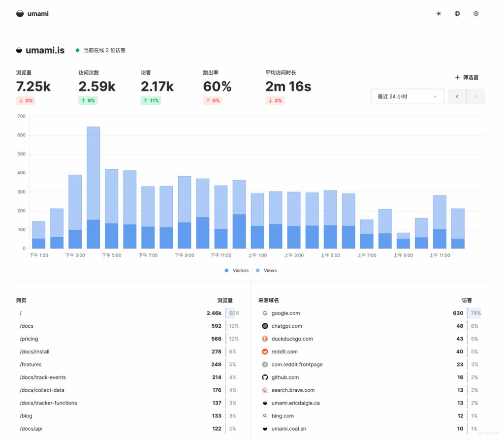
Task: Click the green 9% change badge
Action: pyautogui.click(x=88, y=100)
